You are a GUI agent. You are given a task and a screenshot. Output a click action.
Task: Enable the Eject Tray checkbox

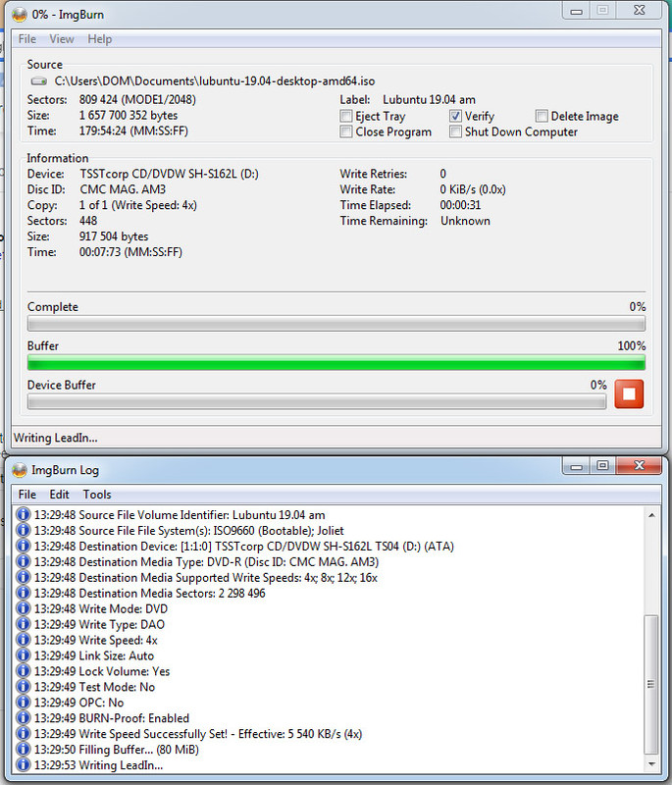coord(345,116)
